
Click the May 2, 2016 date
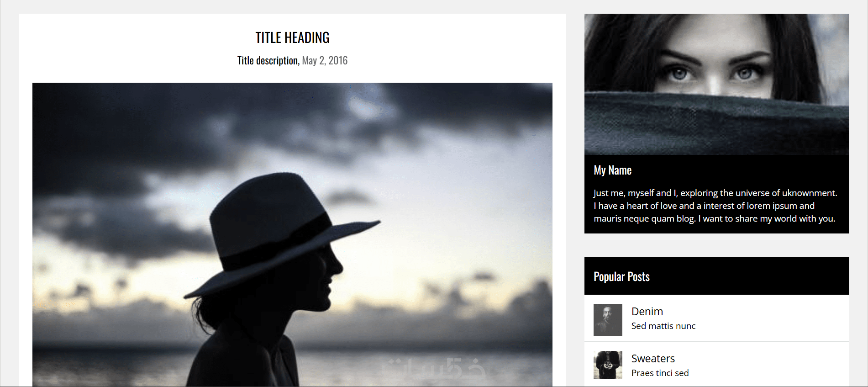(325, 60)
